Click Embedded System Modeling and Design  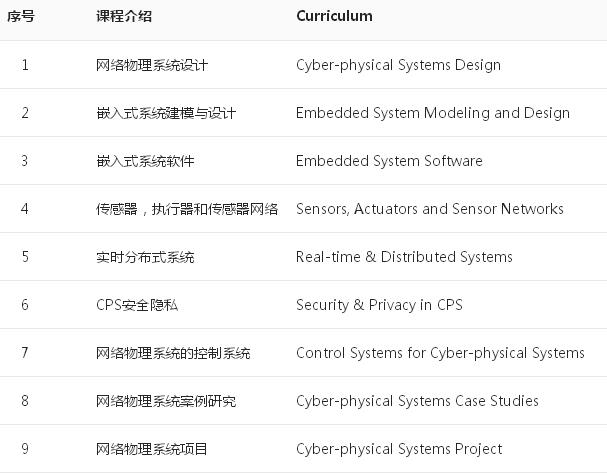click(432, 113)
